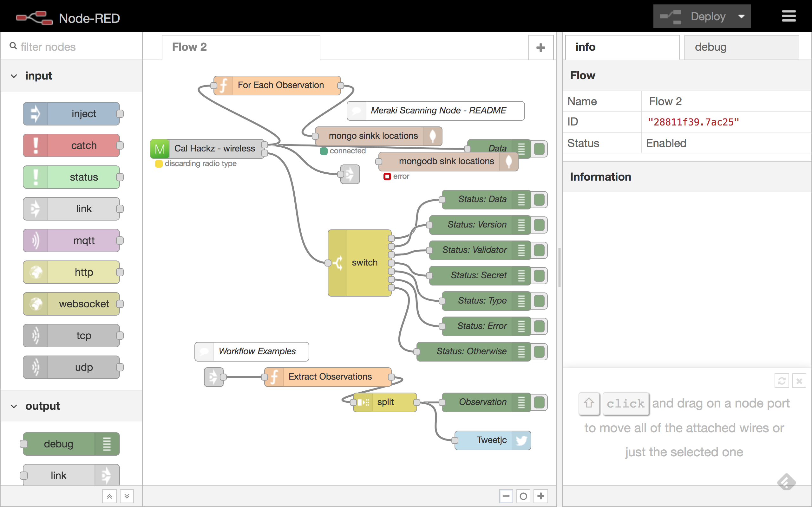The image size is (812, 507).
Task: Toggle the Observation debug node button
Action: (539, 402)
